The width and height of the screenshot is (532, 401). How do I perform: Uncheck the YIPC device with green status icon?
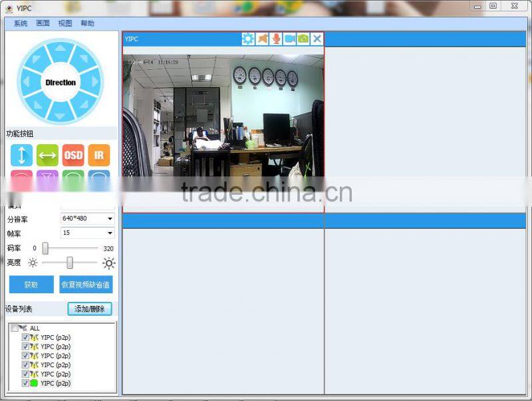[x=25, y=383]
